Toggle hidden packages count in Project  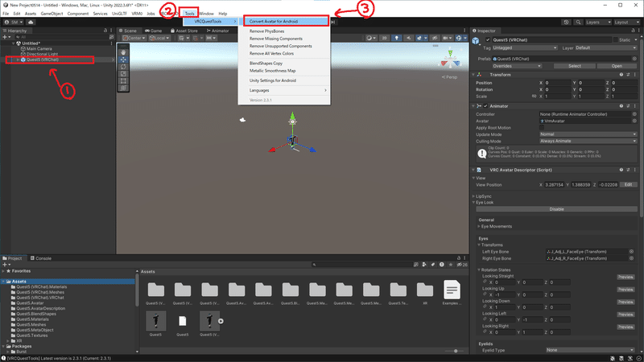tap(462, 265)
